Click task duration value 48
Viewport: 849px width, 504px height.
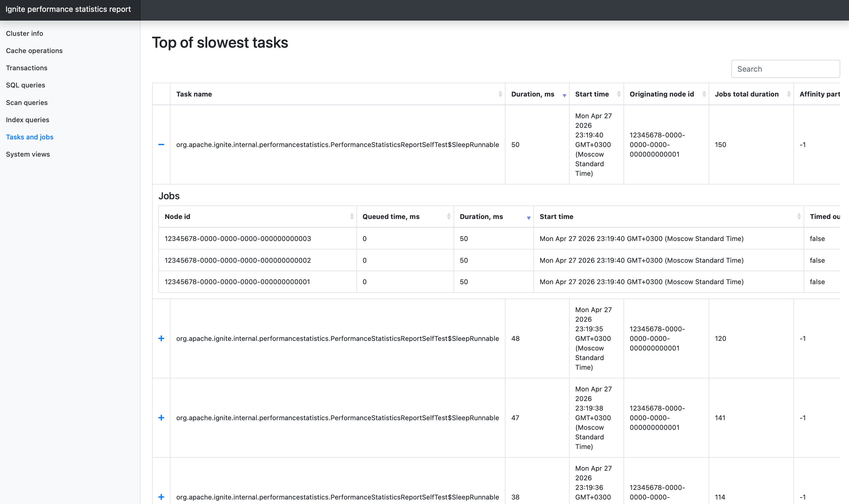pos(515,339)
